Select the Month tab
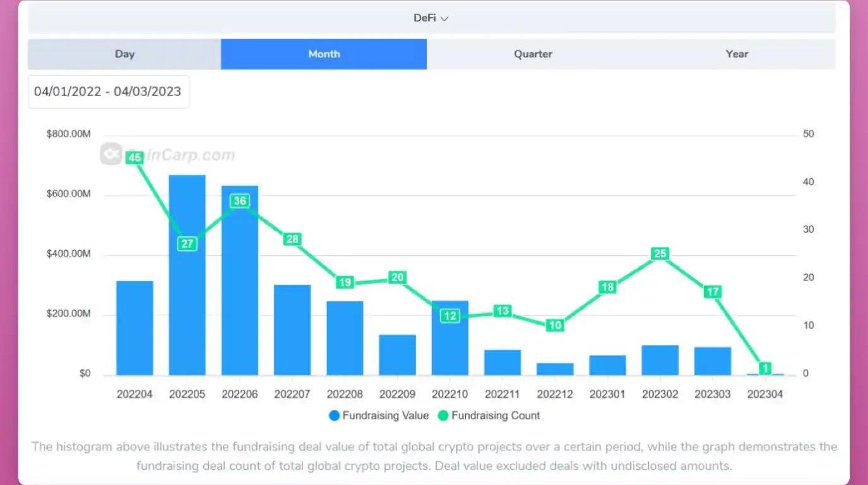 [324, 54]
